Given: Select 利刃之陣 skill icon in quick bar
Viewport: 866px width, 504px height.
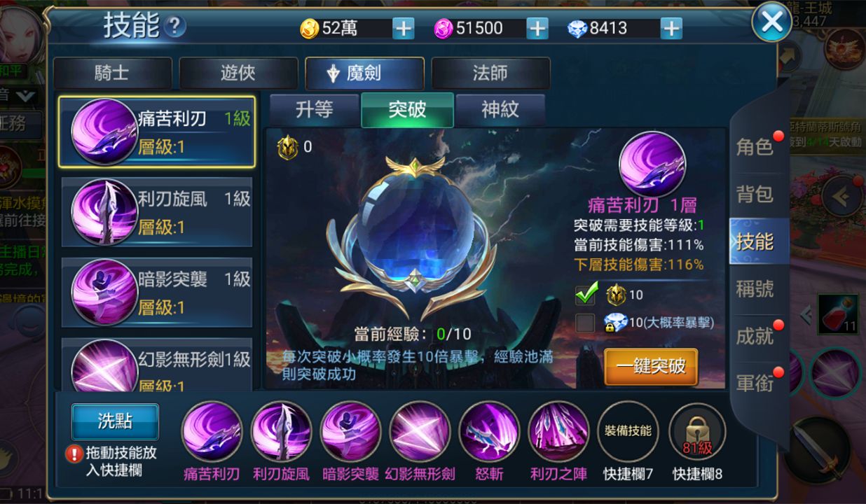Looking at the screenshot, I should click(558, 431).
